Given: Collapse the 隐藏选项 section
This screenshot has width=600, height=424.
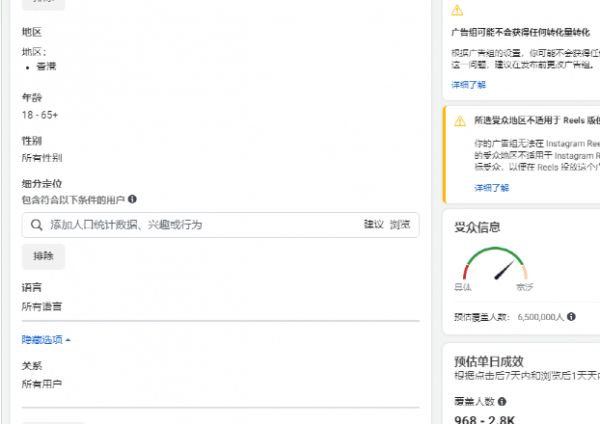Looking at the screenshot, I should pos(46,340).
